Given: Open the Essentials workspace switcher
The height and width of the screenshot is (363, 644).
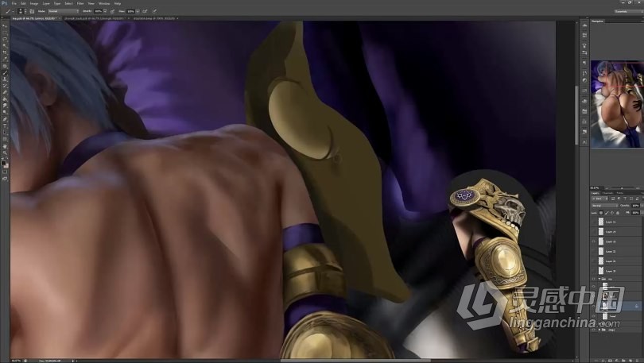Looking at the screenshot, I should [x=628, y=11].
